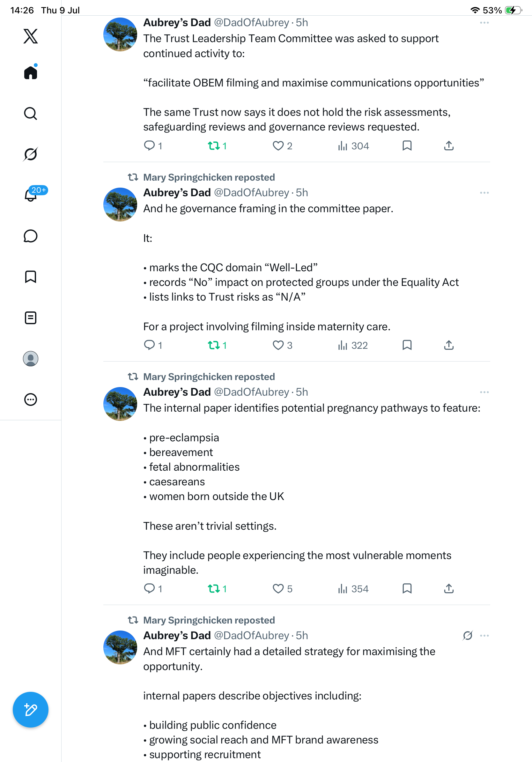Expand the sidebar More menu
Image resolution: width=532 pixels, height=762 pixels.
click(31, 400)
